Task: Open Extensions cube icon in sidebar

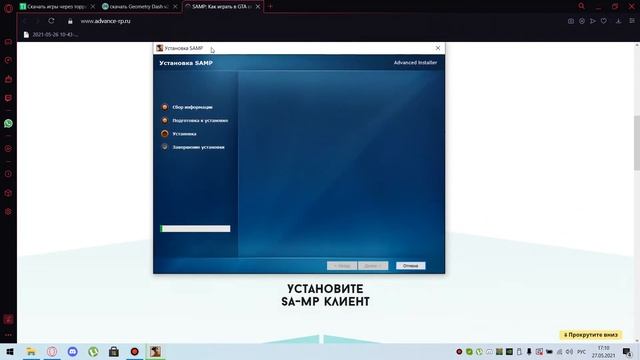Action: 8,193
